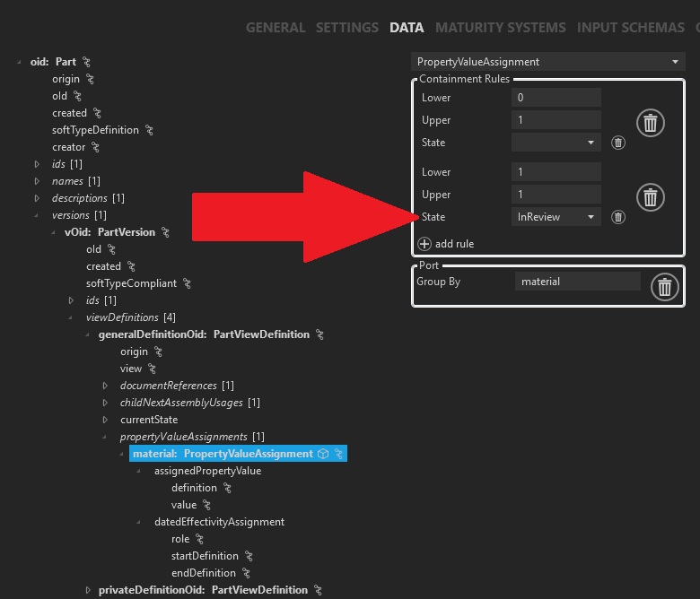This screenshot has height=599, width=700.
Task: Delete the first containment rule with trash icon
Action: tap(651, 123)
